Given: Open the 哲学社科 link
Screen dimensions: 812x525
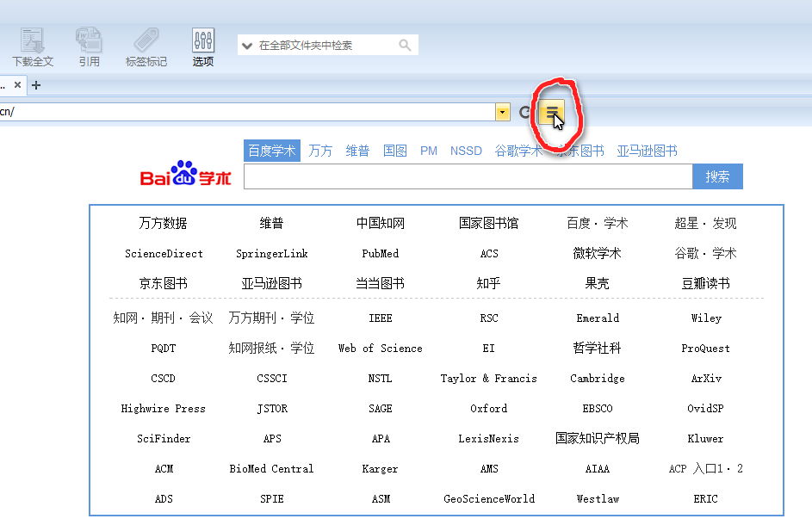Looking at the screenshot, I should pyautogui.click(x=597, y=348).
